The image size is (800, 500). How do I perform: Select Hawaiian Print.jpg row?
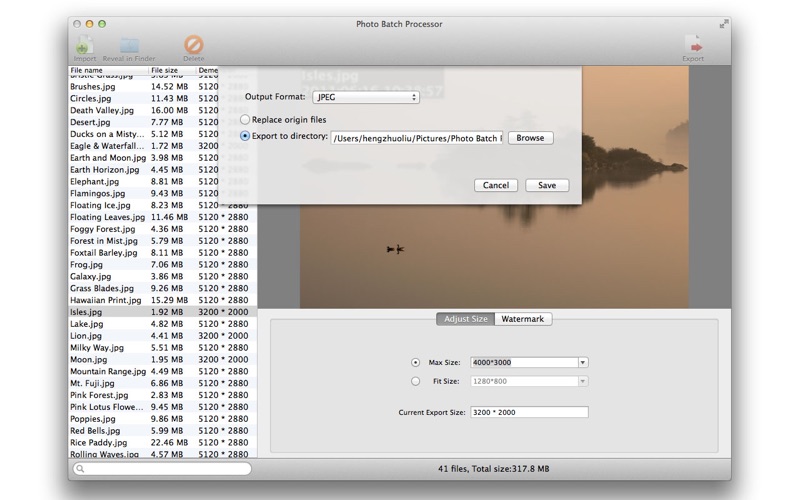(x=162, y=300)
